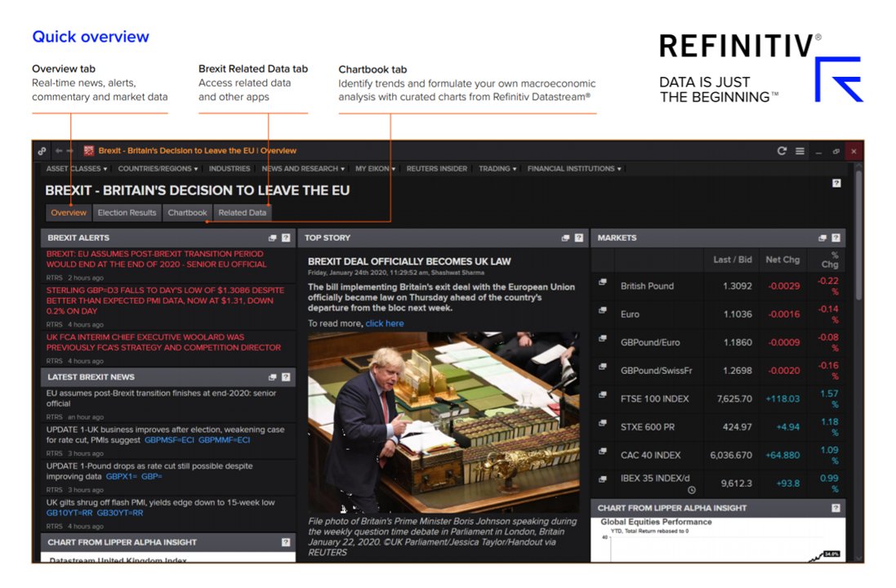
Task: Click British Pound last value 1.3092
Action: (738, 286)
